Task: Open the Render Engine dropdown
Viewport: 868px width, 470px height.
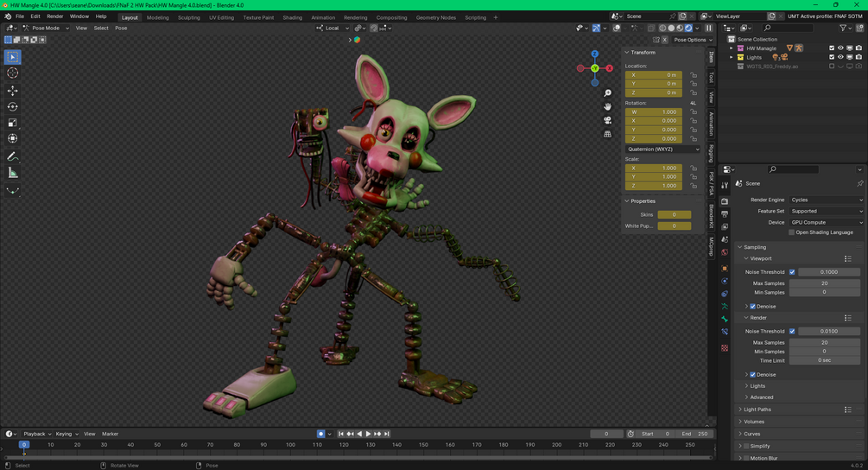Action: 827,200
